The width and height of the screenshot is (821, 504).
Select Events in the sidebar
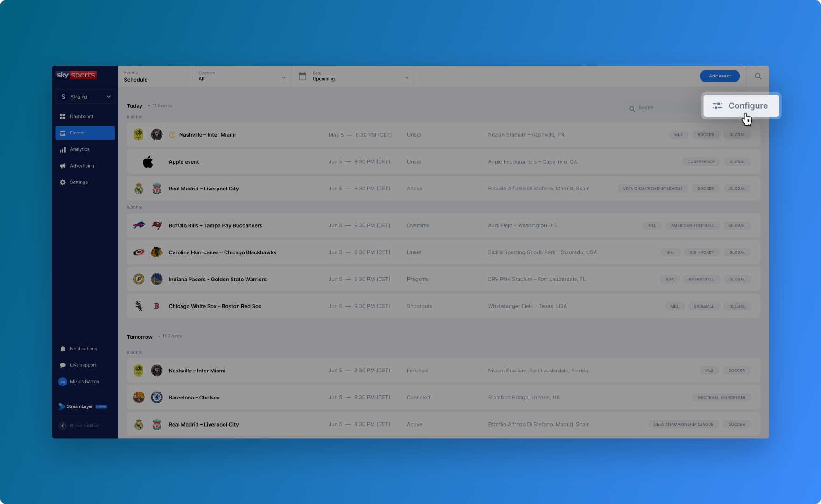85,133
